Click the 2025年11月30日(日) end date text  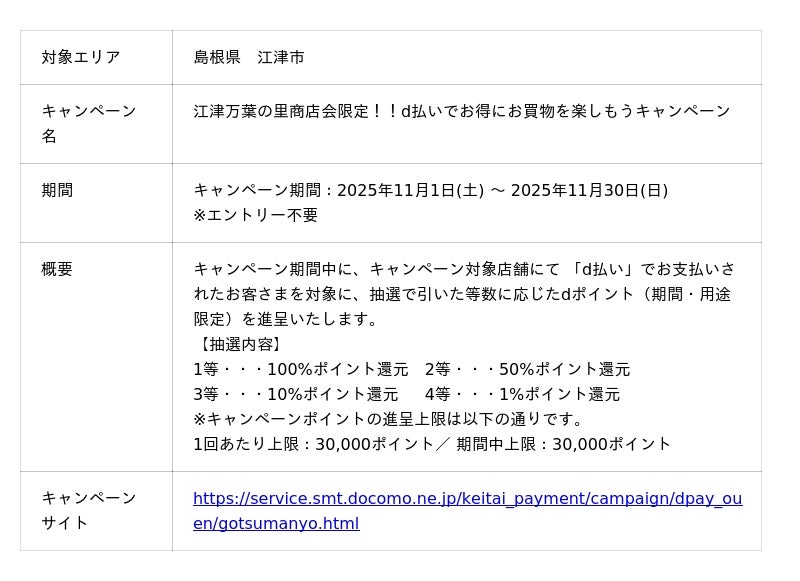coord(589,190)
